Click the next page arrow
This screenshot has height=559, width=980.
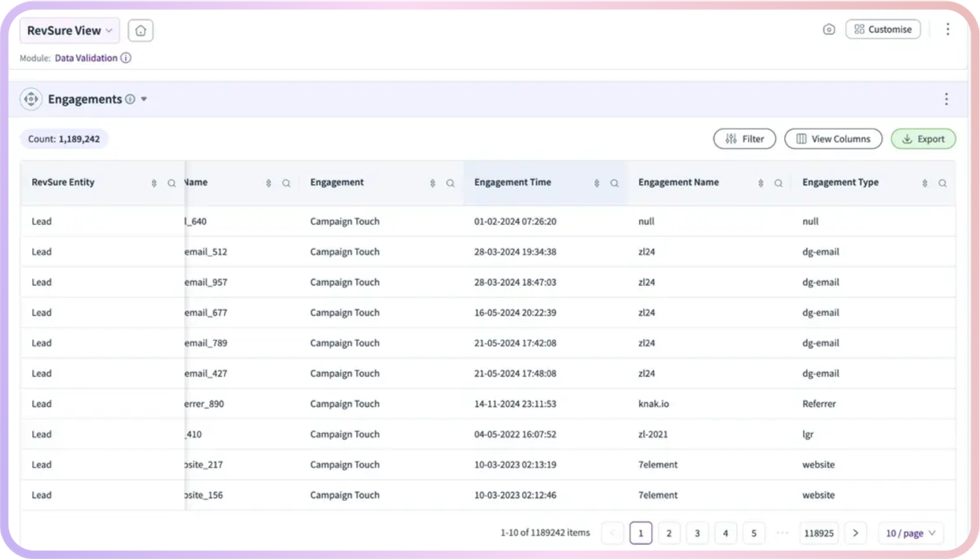[855, 533]
